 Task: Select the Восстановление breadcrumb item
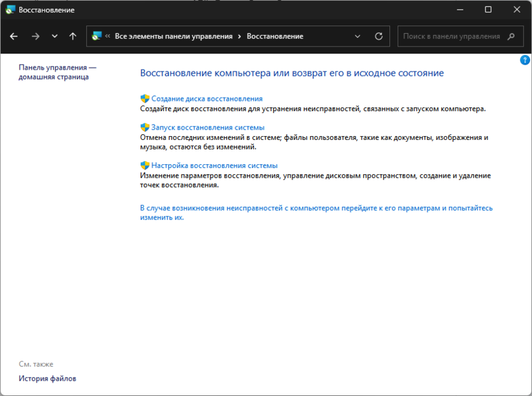pyautogui.click(x=275, y=36)
